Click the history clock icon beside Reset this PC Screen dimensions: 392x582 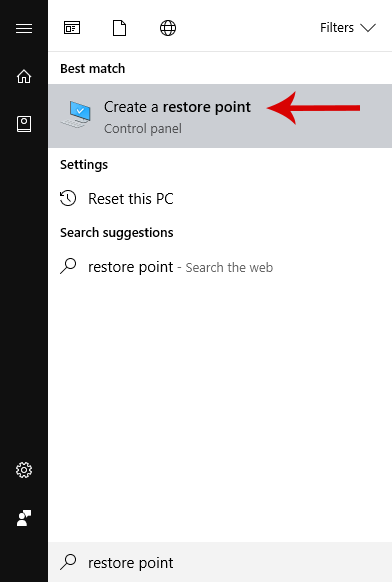(68, 198)
